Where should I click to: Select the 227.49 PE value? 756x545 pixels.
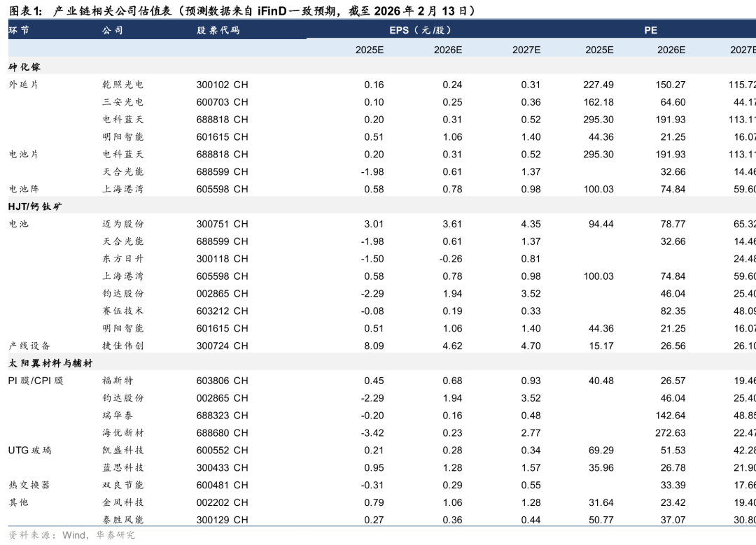pyautogui.click(x=598, y=85)
